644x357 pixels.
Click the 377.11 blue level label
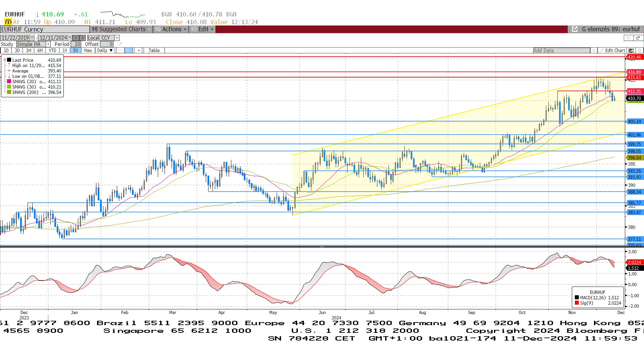[x=635, y=239]
